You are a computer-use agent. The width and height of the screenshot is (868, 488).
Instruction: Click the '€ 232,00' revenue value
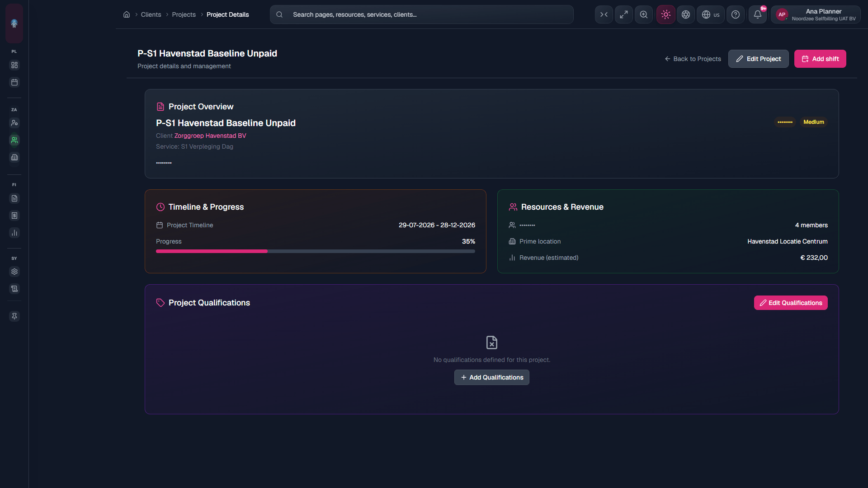coord(814,258)
